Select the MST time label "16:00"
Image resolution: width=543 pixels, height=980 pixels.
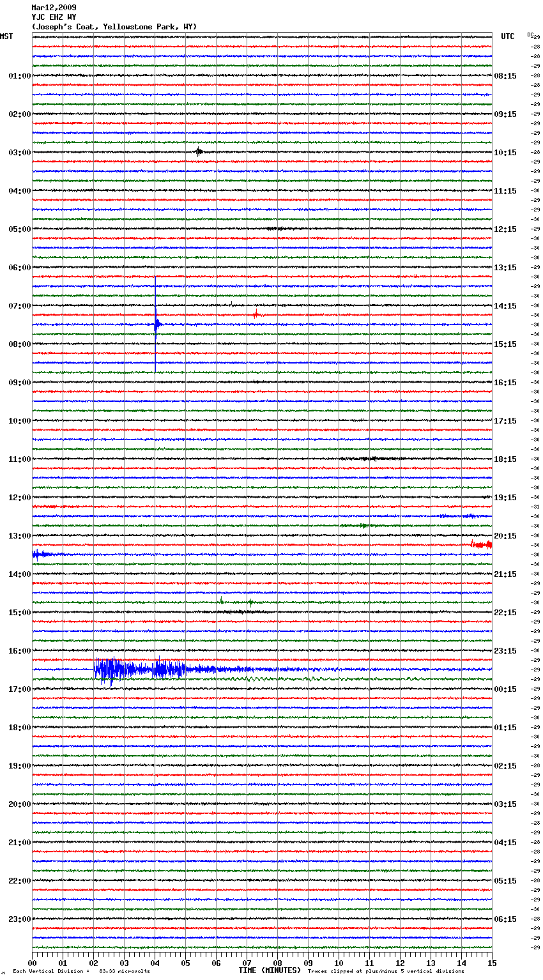pos(20,651)
